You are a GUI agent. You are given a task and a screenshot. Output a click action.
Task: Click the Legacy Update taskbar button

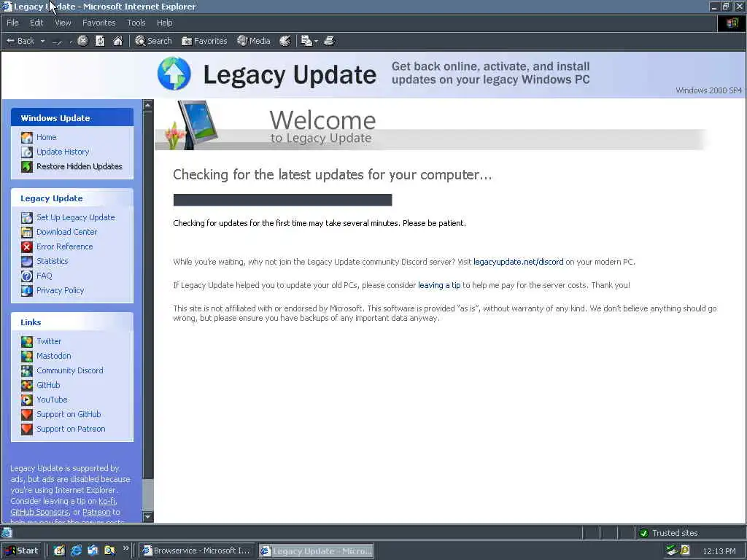click(x=317, y=551)
